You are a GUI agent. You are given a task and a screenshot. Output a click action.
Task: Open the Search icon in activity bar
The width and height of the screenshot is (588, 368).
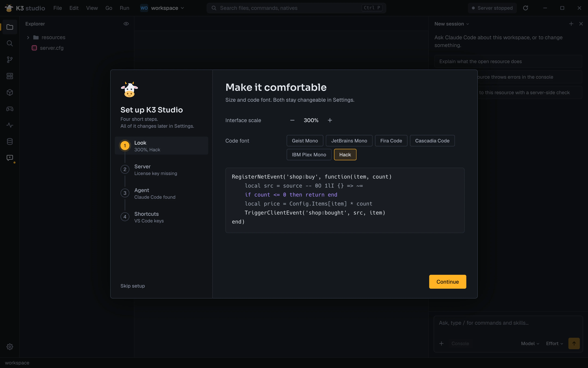tap(10, 43)
